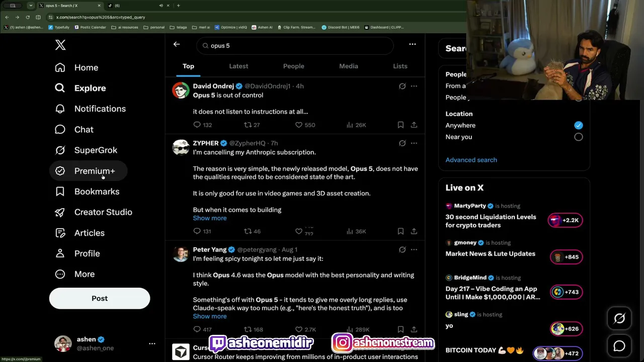Reload the page in the browser
Viewport: 644px width, 362px height.
tap(28, 17)
